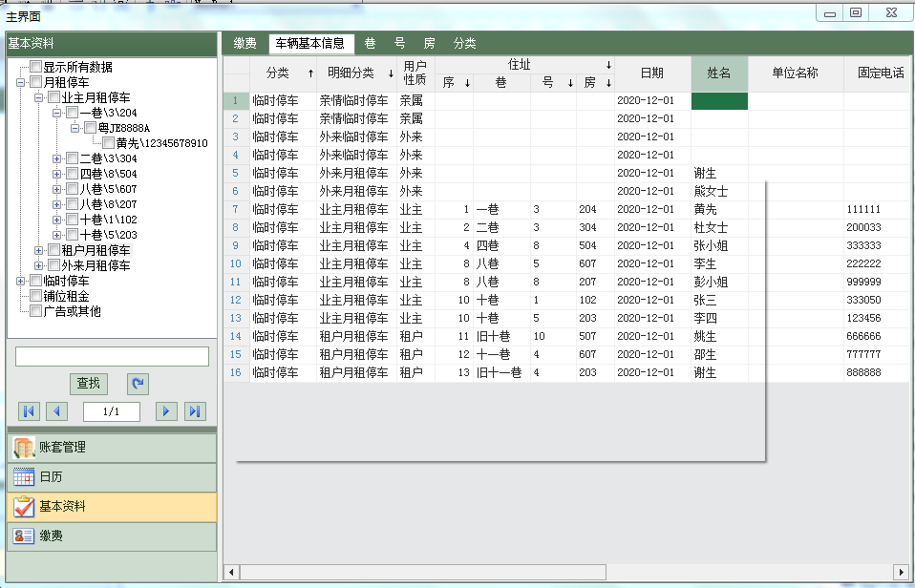Click the 日期 column header

coord(652,73)
